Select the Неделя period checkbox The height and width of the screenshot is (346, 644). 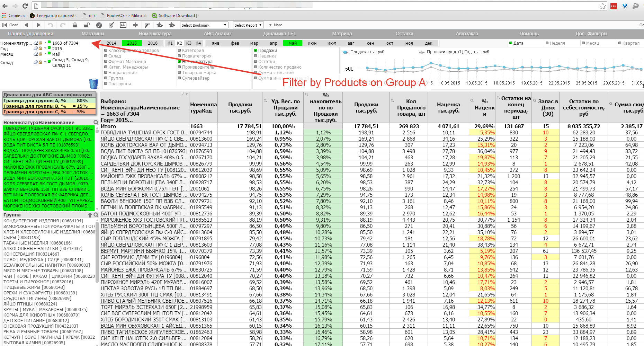tap(547, 43)
